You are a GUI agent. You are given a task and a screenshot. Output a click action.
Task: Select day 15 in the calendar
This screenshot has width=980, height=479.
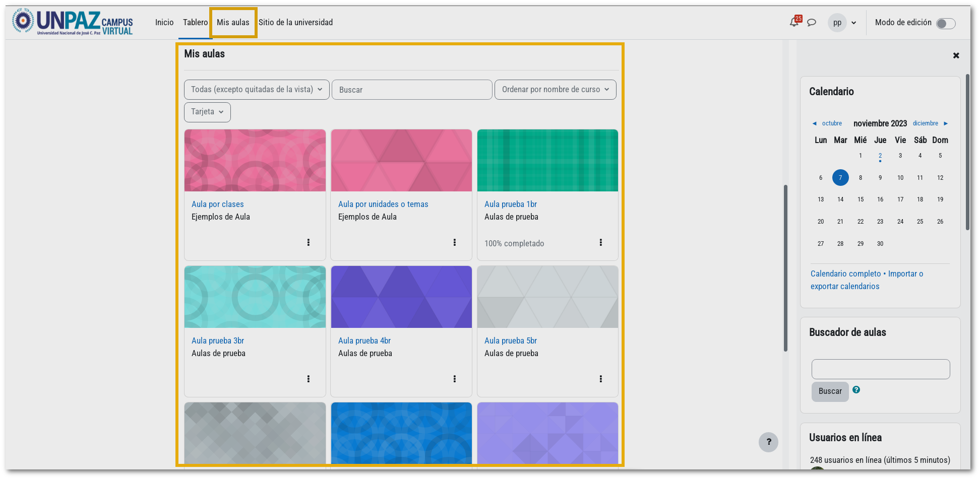click(861, 199)
